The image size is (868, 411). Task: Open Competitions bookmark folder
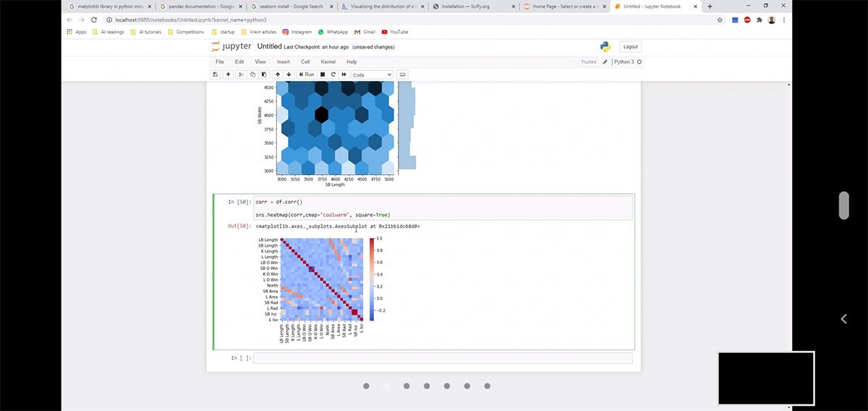pos(186,32)
